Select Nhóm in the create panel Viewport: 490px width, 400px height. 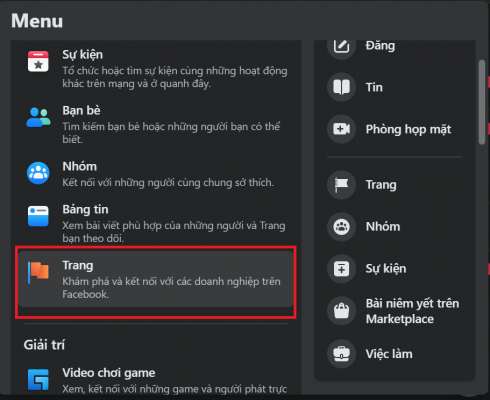pos(395,227)
